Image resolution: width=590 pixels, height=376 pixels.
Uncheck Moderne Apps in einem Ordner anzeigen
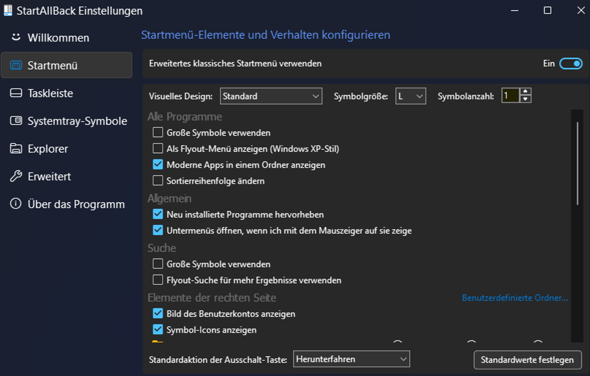click(158, 165)
